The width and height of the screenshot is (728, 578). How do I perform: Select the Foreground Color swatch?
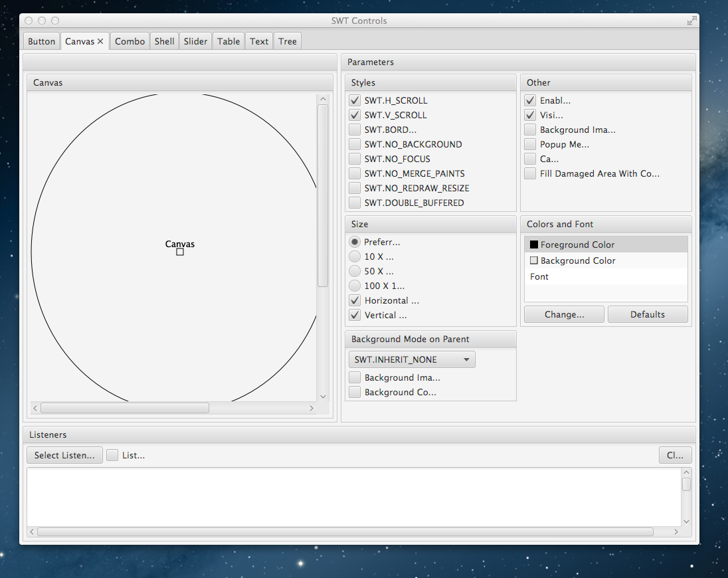[x=534, y=244]
